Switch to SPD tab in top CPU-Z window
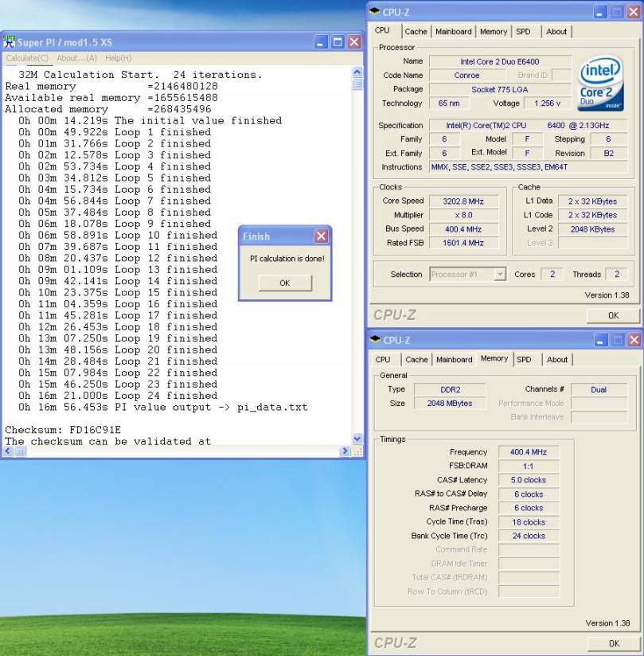This screenshot has width=644, height=656. click(523, 32)
